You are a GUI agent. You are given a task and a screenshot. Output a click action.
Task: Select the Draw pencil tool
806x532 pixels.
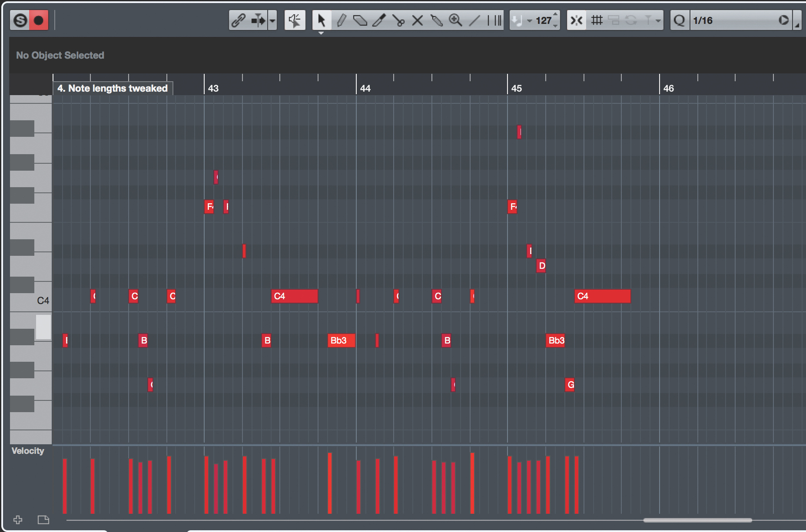[342, 20]
